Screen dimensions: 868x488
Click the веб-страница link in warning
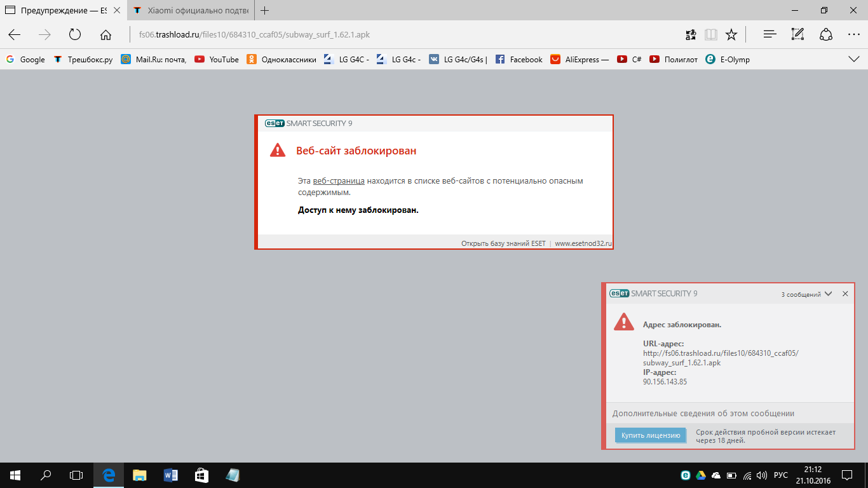tap(339, 181)
